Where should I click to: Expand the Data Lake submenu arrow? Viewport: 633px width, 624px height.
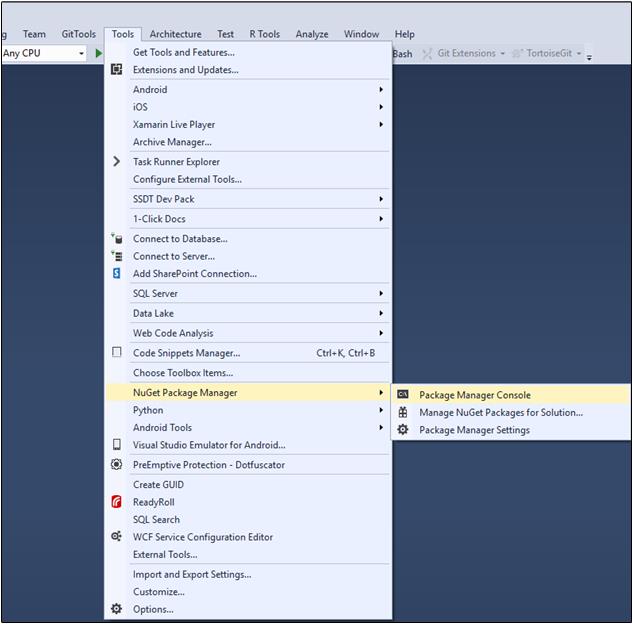[381, 313]
